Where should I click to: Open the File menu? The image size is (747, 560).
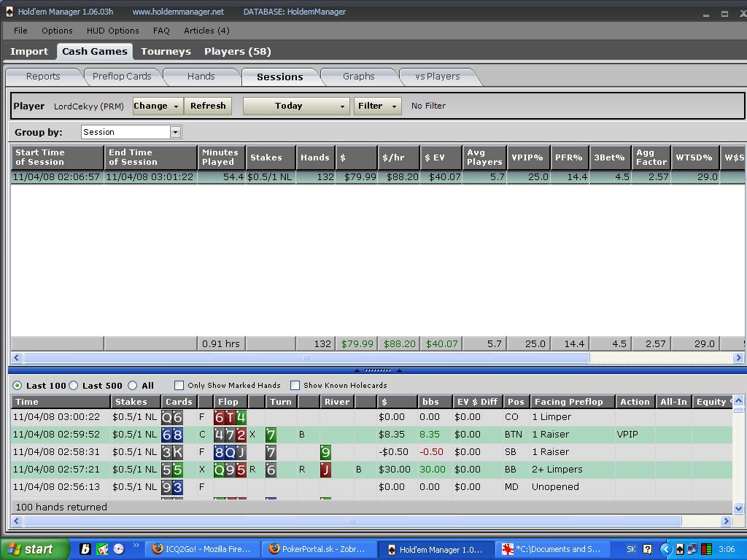[x=20, y=31]
